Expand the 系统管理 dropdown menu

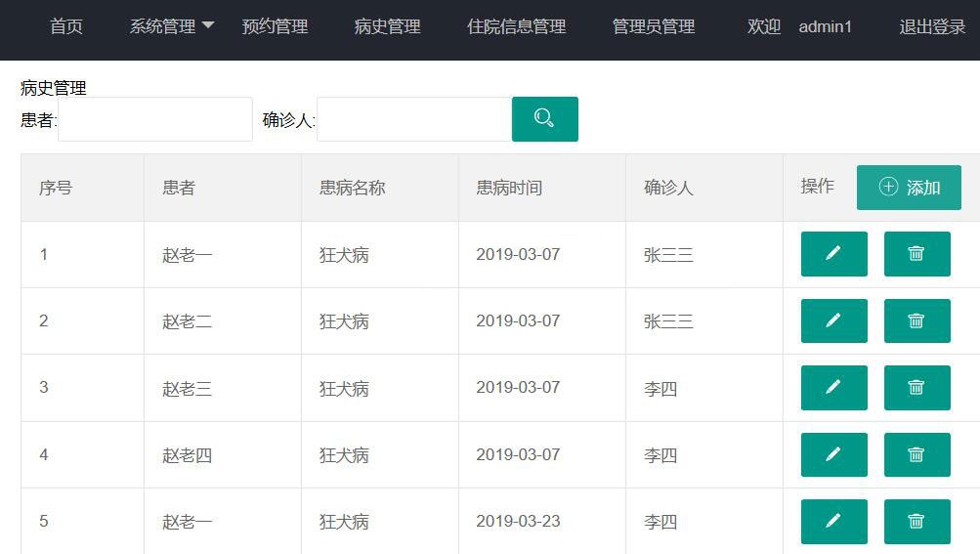tap(172, 27)
